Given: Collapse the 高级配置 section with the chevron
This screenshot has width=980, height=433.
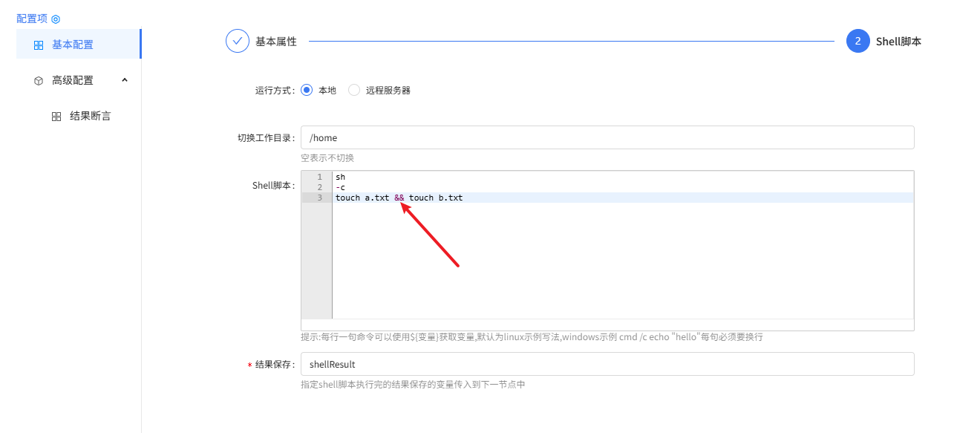Looking at the screenshot, I should coord(124,79).
